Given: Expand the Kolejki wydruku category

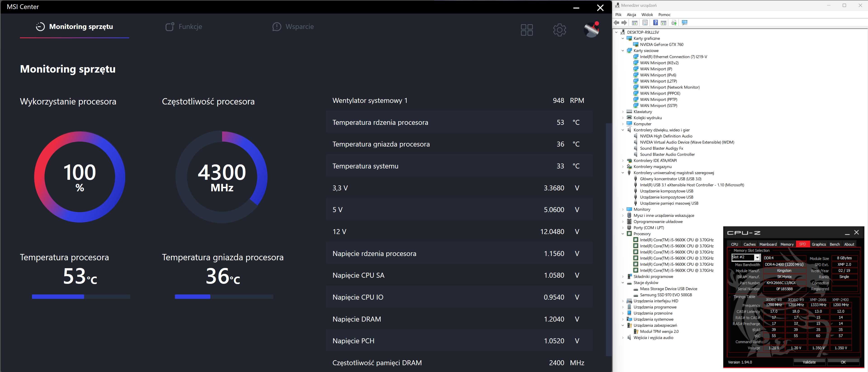Looking at the screenshot, I should pos(623,118).
